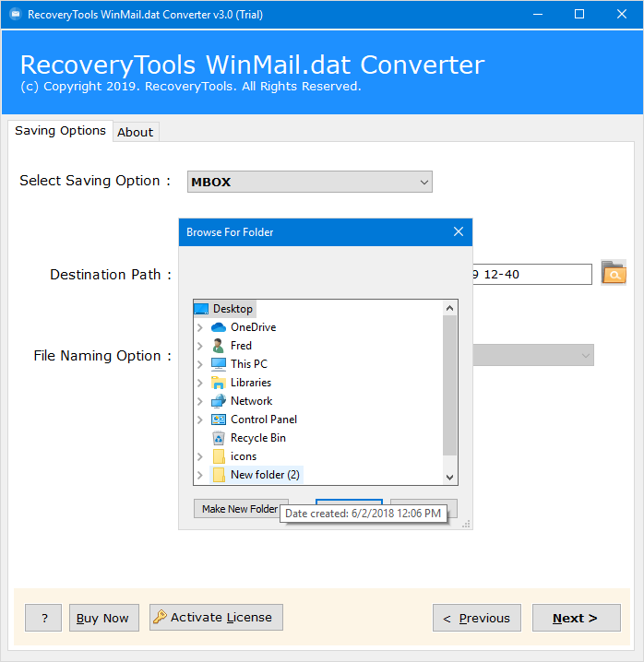
Task: Click the folder tree vertical scrollbar thumb
Action: (449, 385)
